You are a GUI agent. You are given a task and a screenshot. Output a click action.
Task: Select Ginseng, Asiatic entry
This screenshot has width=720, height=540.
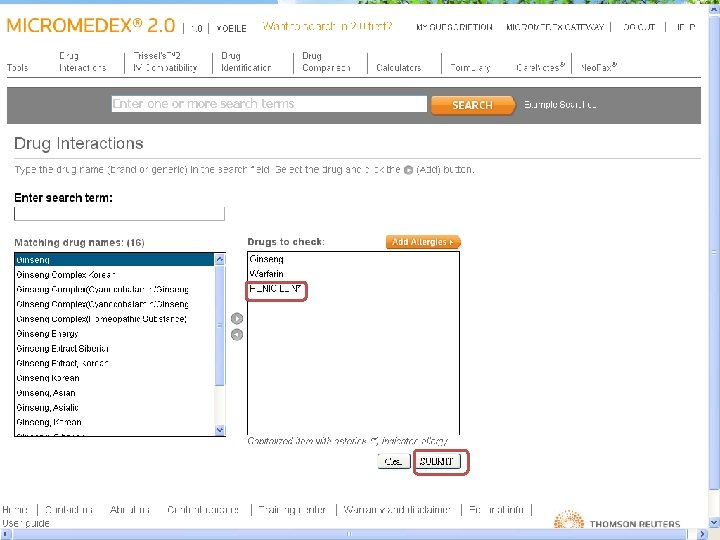coord(114,407)
